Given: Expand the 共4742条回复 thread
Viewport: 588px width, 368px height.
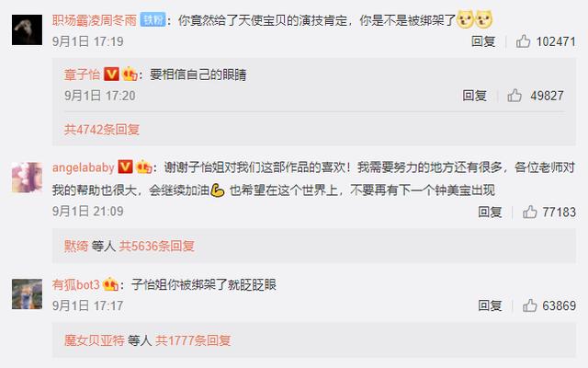Looking at the screenshot, I should pos(102,130).
